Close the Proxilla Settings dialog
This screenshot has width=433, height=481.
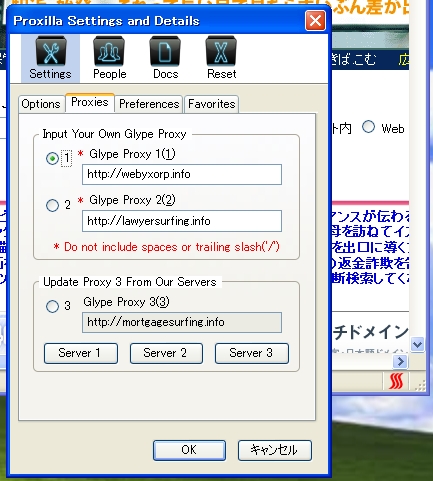point(315,21)
